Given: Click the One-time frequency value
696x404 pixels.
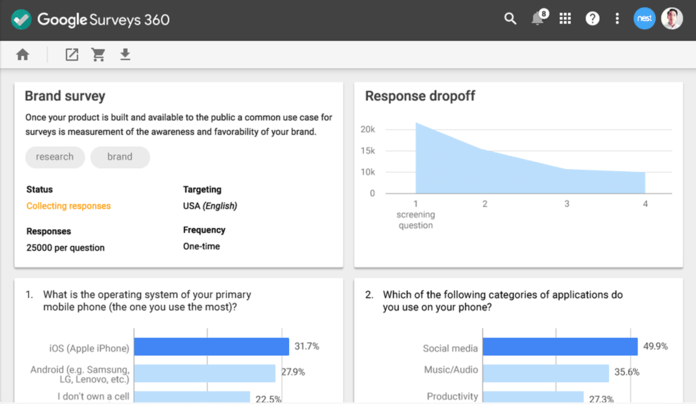Looking at the screenshot, I should coord(202,246).
